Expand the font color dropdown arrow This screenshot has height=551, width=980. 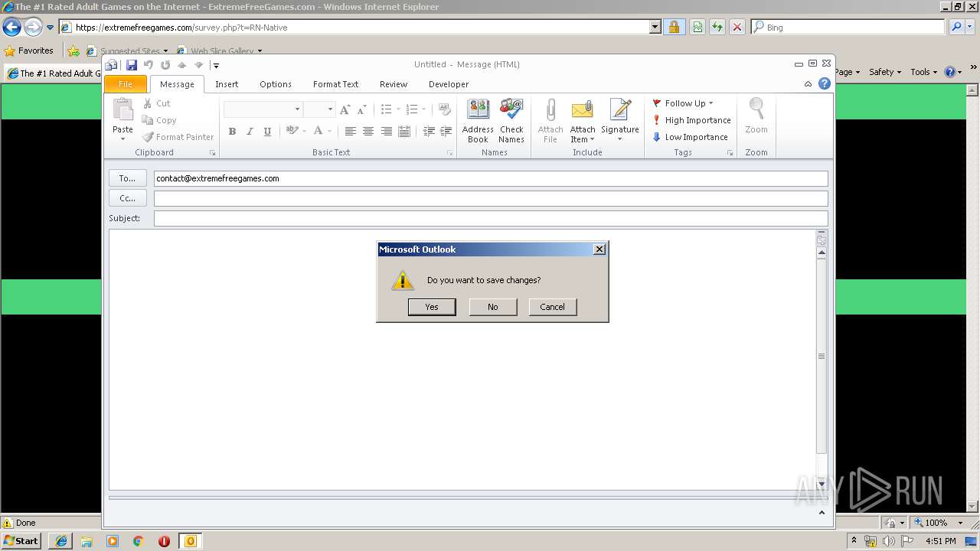click(330, 132)
